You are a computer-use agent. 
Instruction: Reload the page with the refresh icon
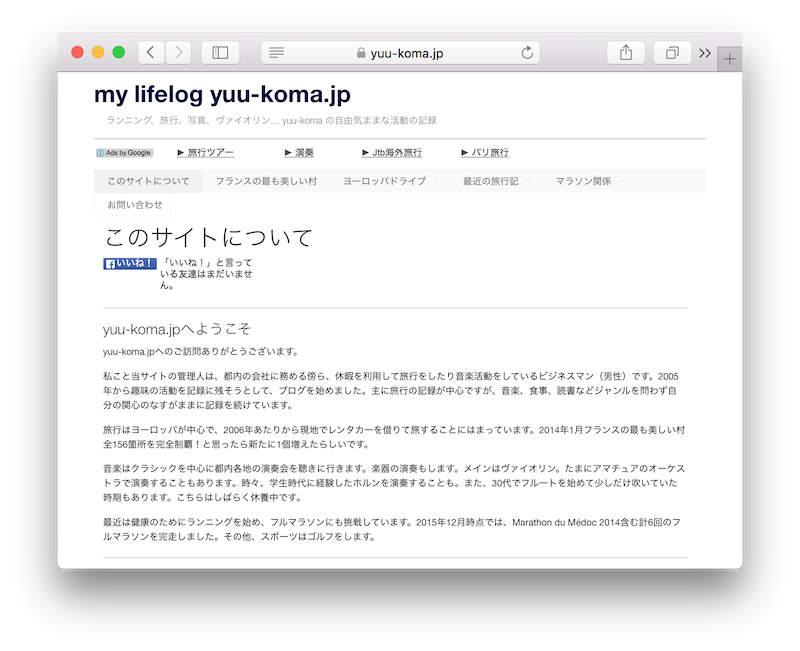pos(527,53)
